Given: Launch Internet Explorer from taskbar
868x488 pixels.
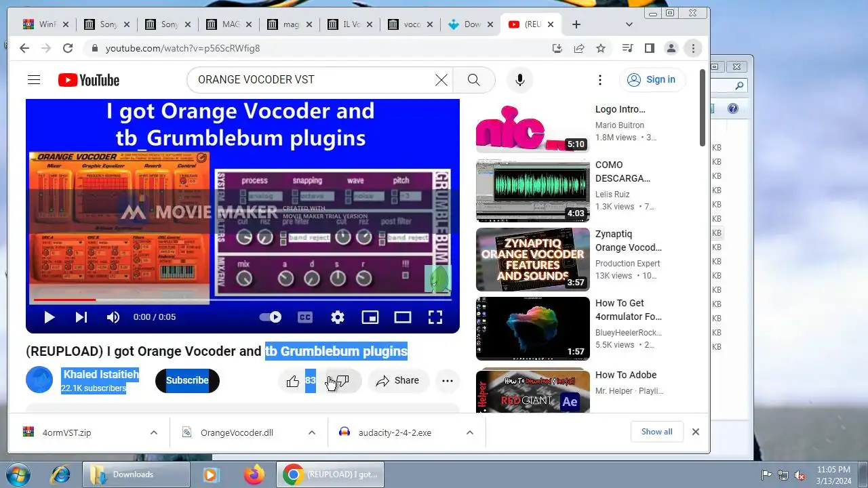Looking at the screenshot, I should pos(60,474).
